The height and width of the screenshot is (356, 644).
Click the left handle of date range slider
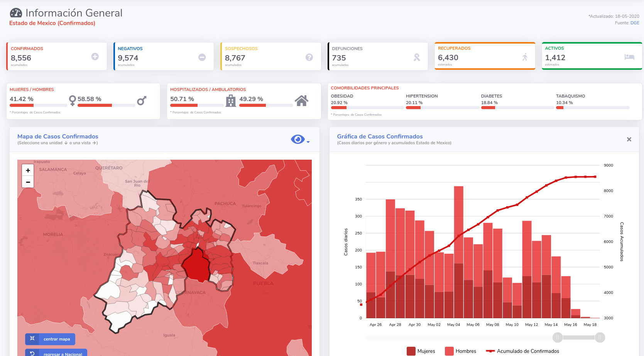click(558, 337)
